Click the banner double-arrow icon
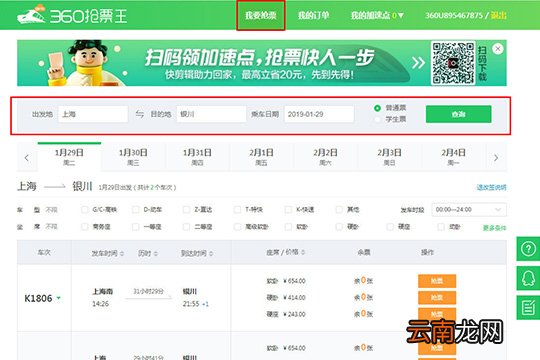This screenshot has height=360, width=540. (x=418, y=63)
